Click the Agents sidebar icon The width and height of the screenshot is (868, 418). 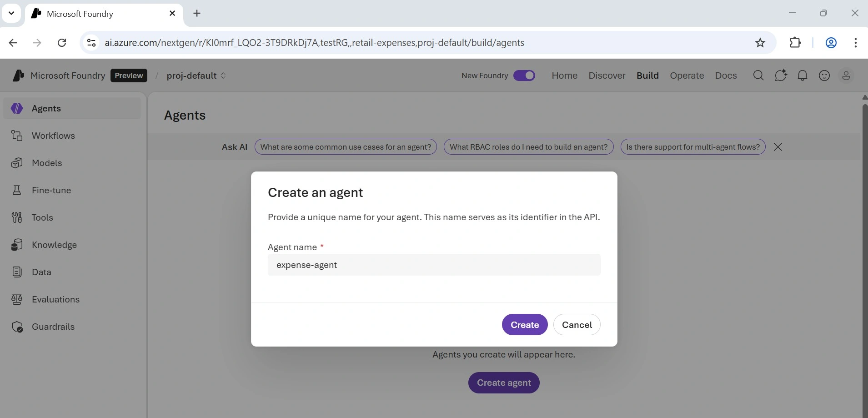pos(17,108)
